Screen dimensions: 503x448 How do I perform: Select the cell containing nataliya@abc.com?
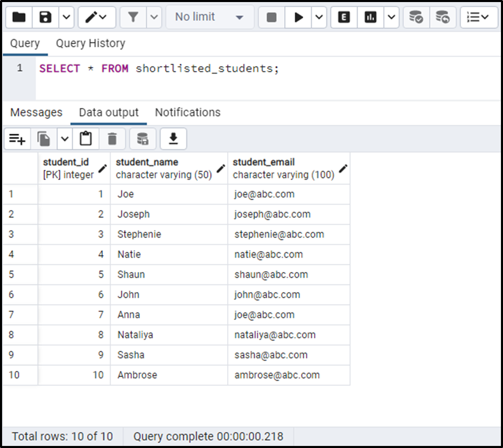click(288, 335)
